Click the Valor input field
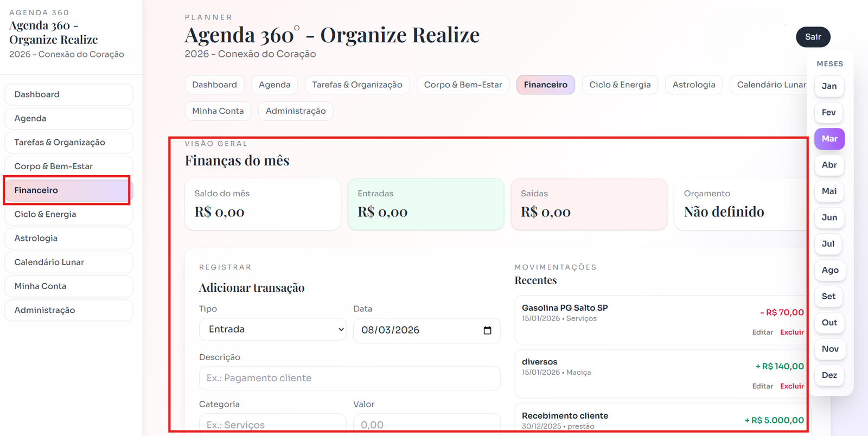Image resolution: width=868 pixels, height=436 pixels. [x=426, y=425]
